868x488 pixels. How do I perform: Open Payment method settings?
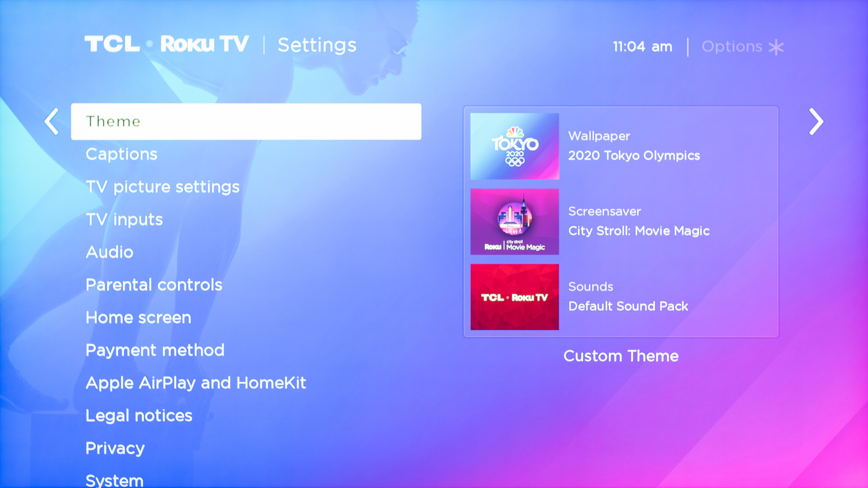point(155,350)
